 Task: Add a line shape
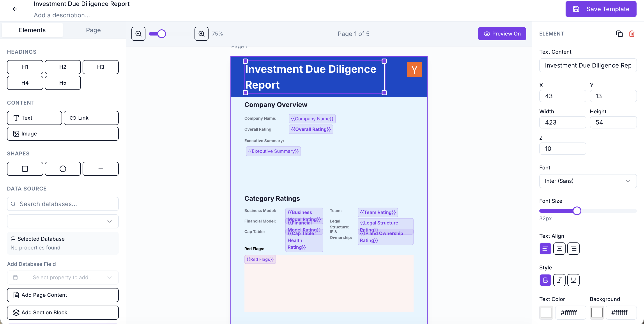[101, 169]
